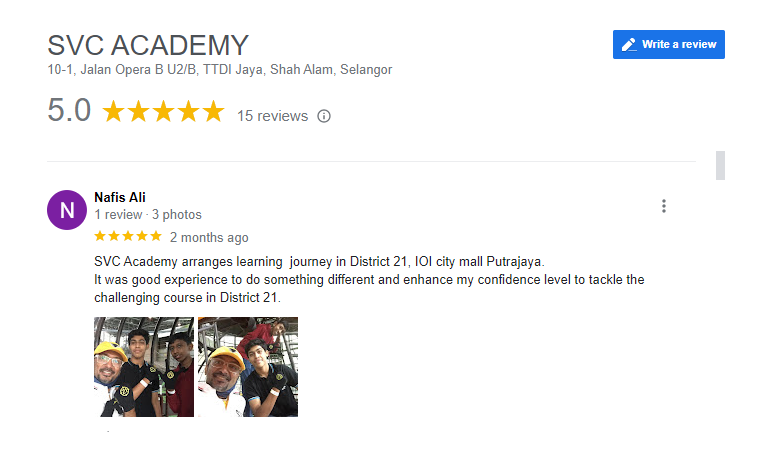Open three-dot menu for Nafis Ali's review

pos(664,206)
